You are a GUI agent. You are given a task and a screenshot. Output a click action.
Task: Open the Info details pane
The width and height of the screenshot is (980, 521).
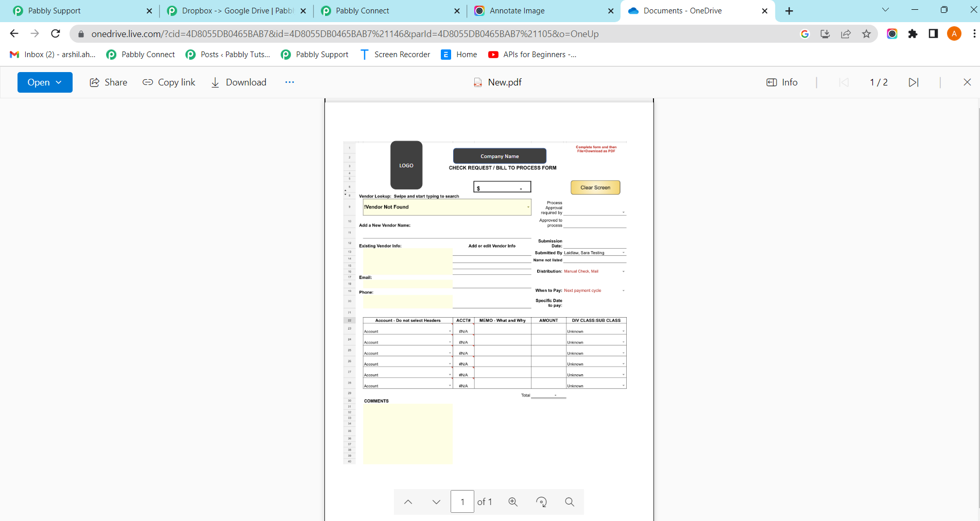point(782,82)
